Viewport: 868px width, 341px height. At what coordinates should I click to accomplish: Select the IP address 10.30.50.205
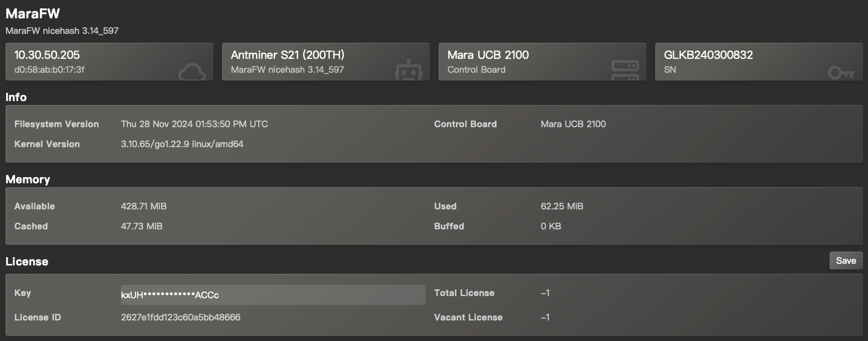tap(47, 55)
